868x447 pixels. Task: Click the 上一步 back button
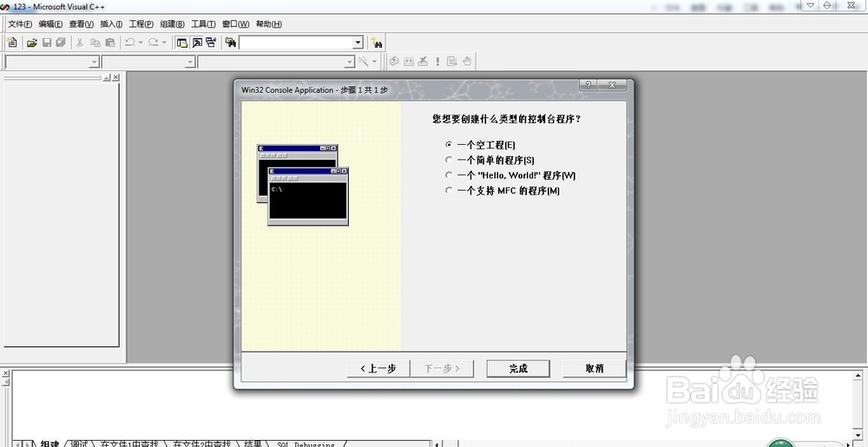[x=378, y=368]
